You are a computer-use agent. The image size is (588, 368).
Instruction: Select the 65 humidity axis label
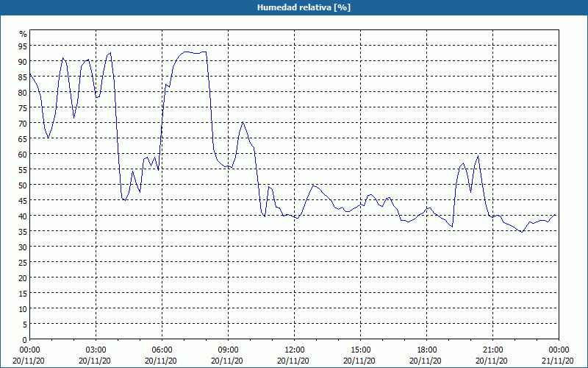(23, 138)
